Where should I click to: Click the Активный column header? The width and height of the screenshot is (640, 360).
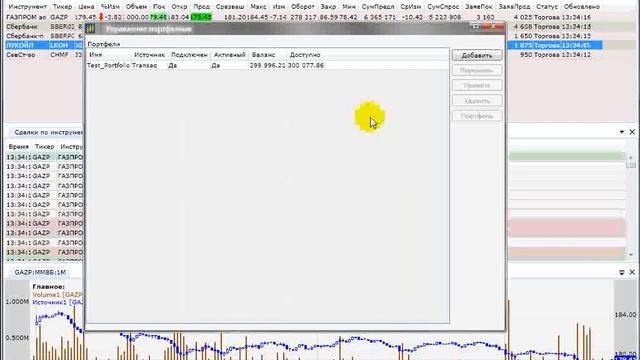[x=229, y=55]
